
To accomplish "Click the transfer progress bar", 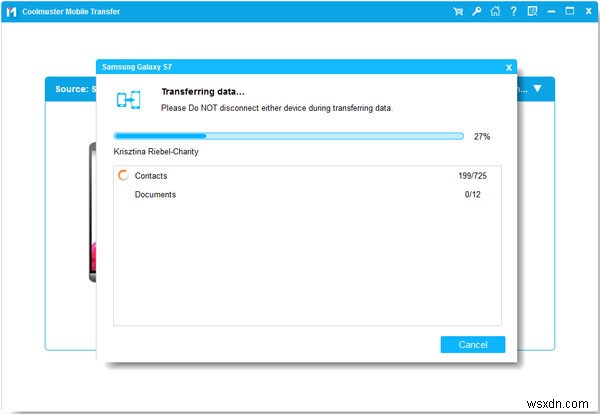I will (x=289, y=136).
